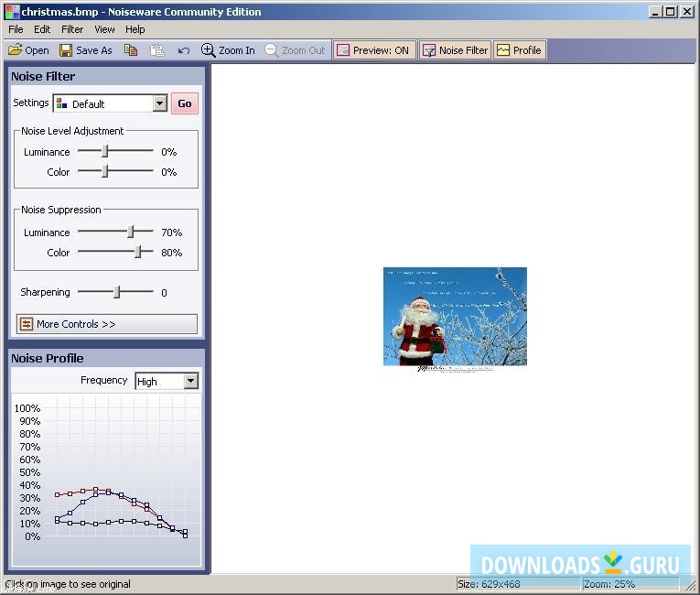The height and width of the screenshot is (595, 700).
Task: Click the Paste clipboard icon
Action: (x=157, y=50)
